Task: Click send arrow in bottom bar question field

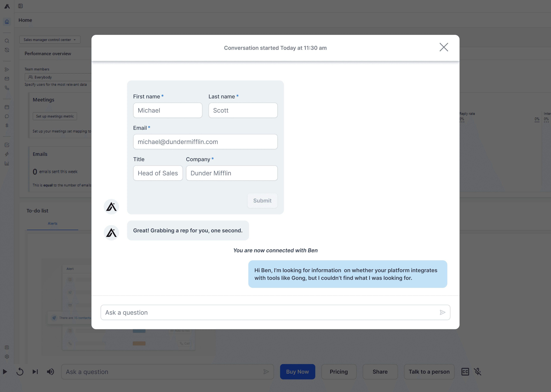Action: pos(266,372)
